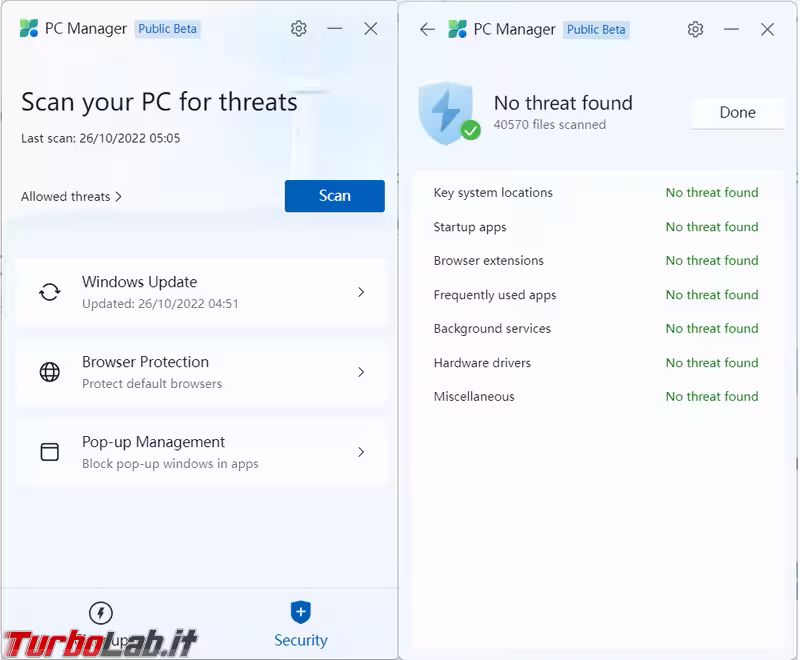Click the Windows Update refresh icon
This screenshot has height=660, width=800.
point(49,292)
